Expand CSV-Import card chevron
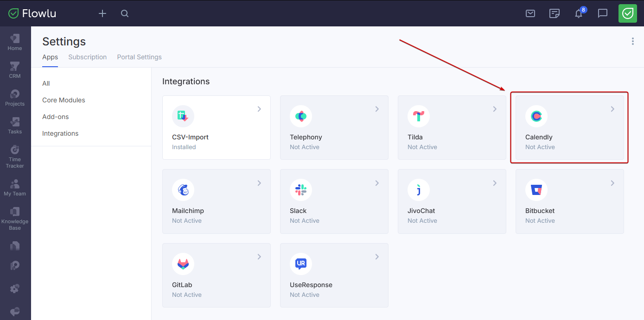The width and height of the screenshot is (644, 320). pos(259,109)
